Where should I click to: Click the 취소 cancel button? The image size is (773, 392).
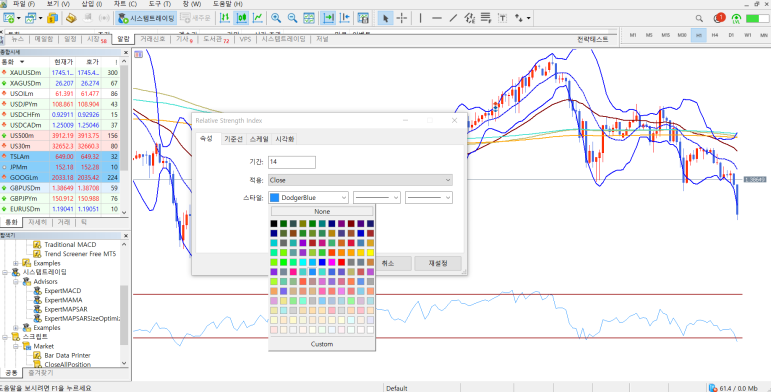(x=388, y=263)
